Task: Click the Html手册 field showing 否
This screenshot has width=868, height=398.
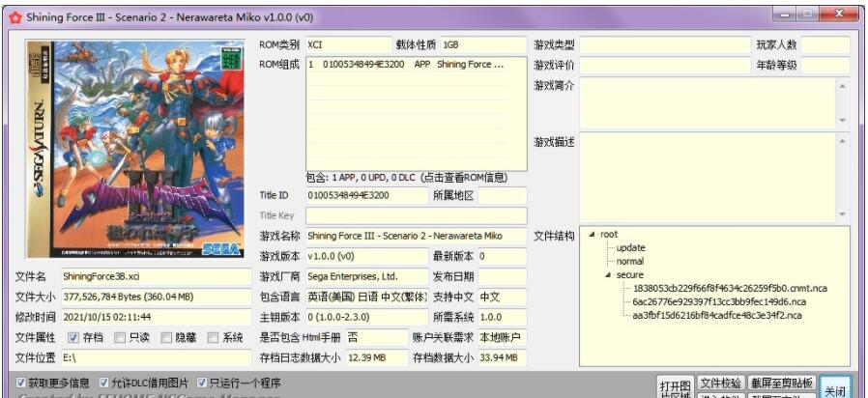Action: coord(378,338)
